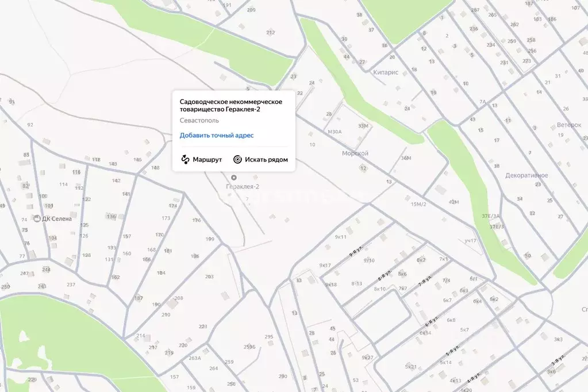This screenshot has width=588, height=392.
Task: Click the 5-я ул. street label
Action: (452, 351)
